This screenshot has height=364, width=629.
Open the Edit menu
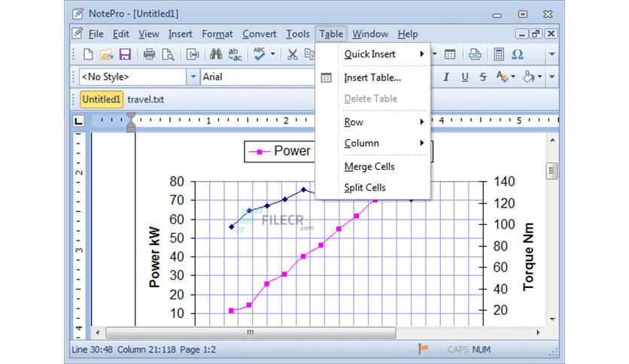point(120,34)
